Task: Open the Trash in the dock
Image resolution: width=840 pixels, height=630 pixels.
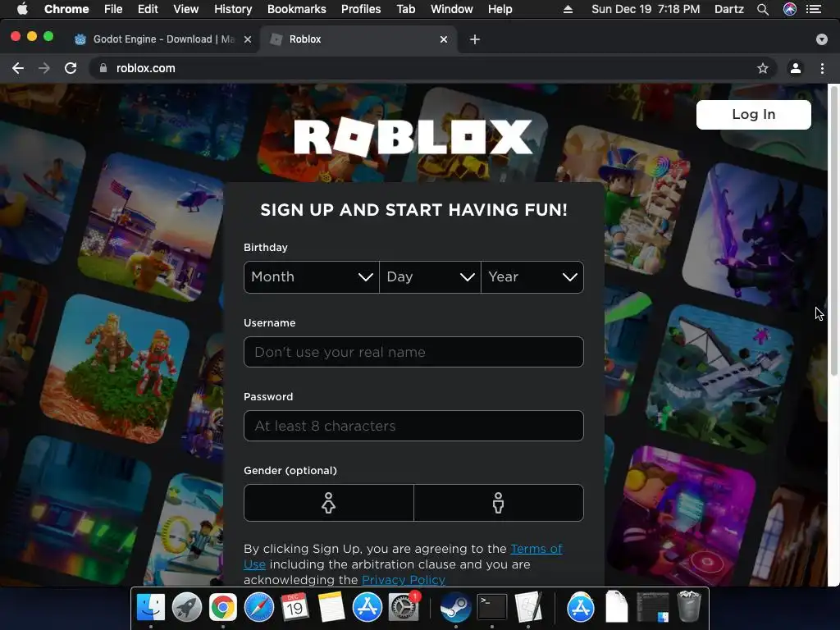Action: (x=689, y=606)
